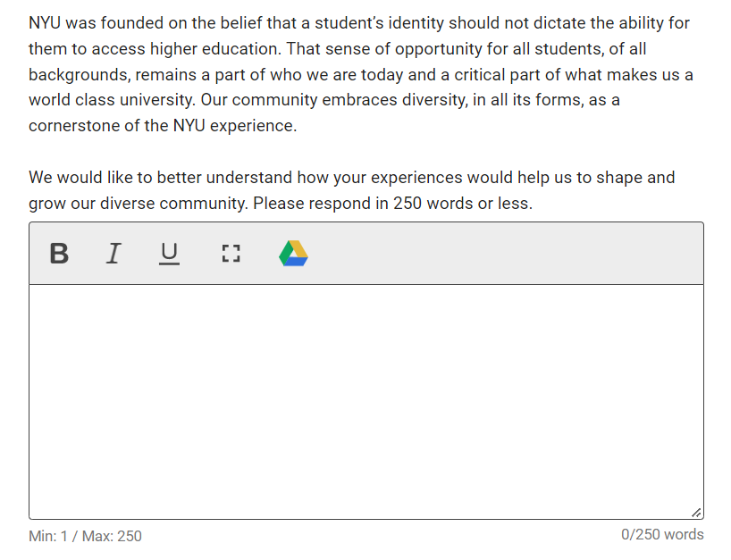Click the resize handle in the text area corner
This screenshot has width=731, height=560.
click(696, 513)
